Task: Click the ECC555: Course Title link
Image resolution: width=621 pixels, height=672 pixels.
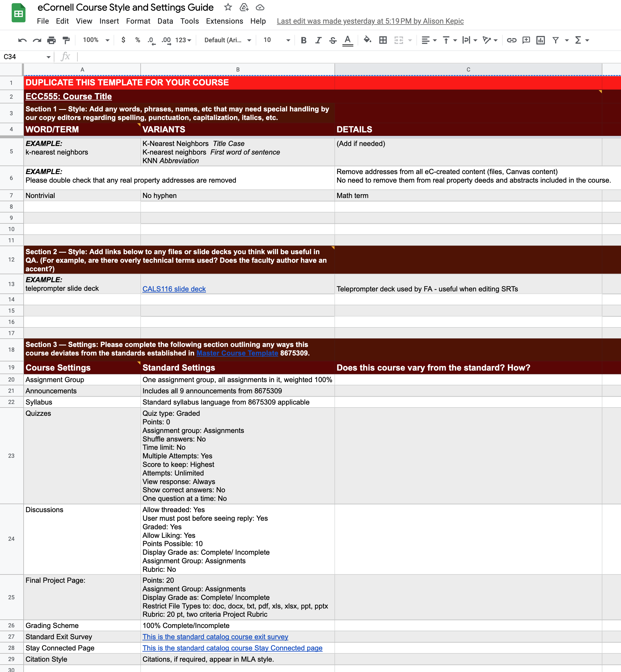Action: tap(69, 96)
